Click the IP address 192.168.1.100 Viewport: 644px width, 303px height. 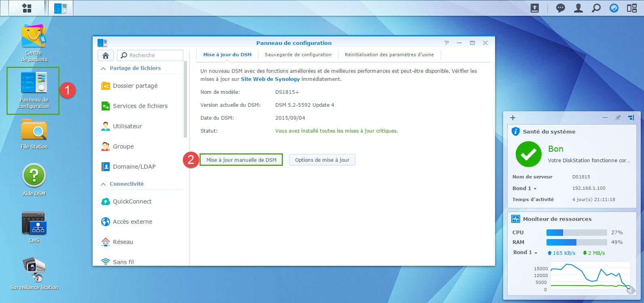589,188
